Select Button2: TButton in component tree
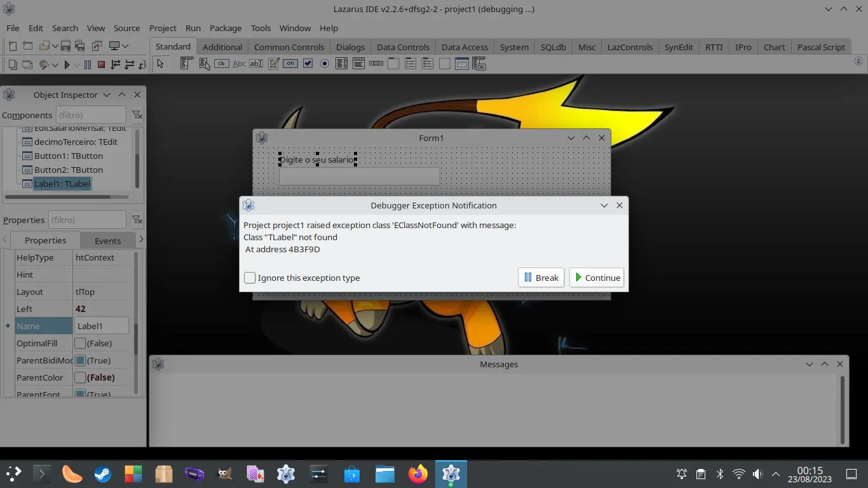Image resolution: width=868 pixels, height=488 pixels. click(68, 170)
